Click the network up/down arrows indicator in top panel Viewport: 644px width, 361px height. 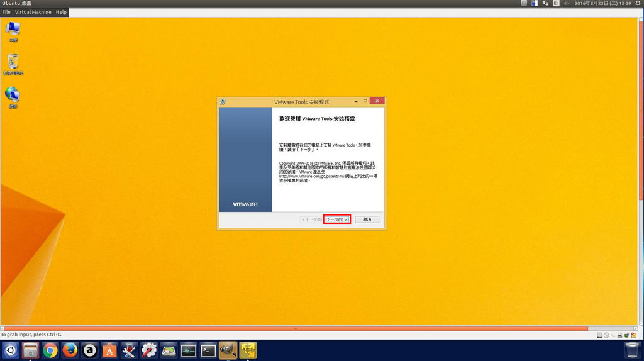545,3
